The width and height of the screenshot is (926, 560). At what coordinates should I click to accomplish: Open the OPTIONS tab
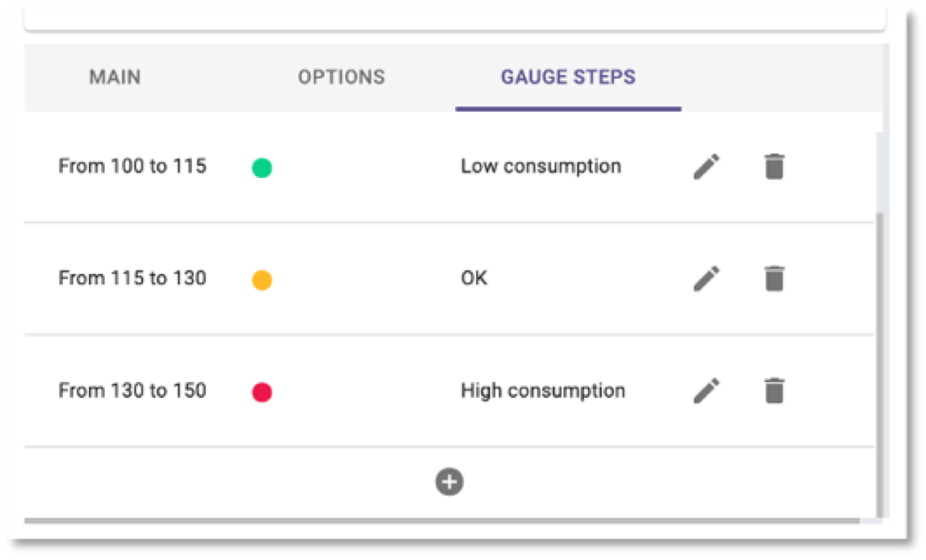pyautogui.click(x=341, y=77)
